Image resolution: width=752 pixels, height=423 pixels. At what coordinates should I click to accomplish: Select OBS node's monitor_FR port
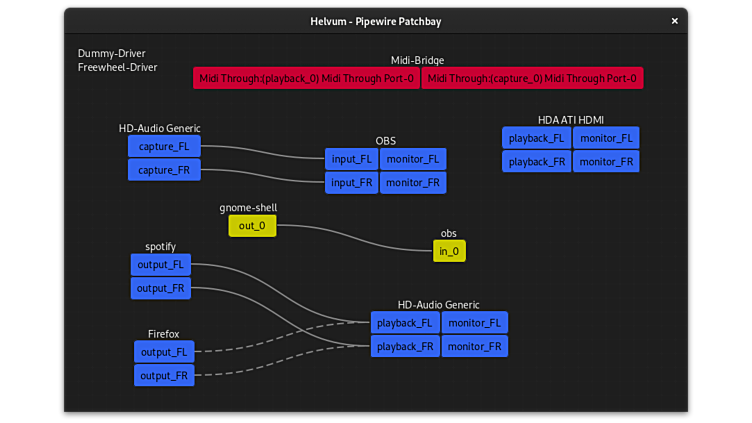click(412, 183)
